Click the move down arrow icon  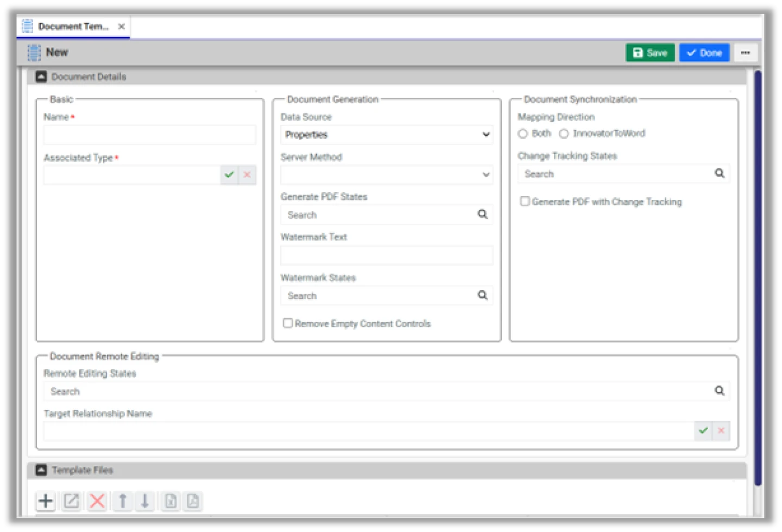click(145, 501)
